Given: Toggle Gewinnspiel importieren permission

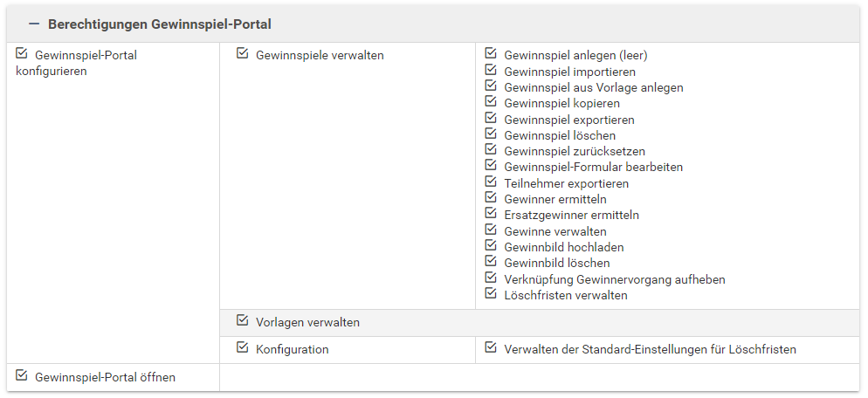Looking at the screenshot, I should 491,71.
